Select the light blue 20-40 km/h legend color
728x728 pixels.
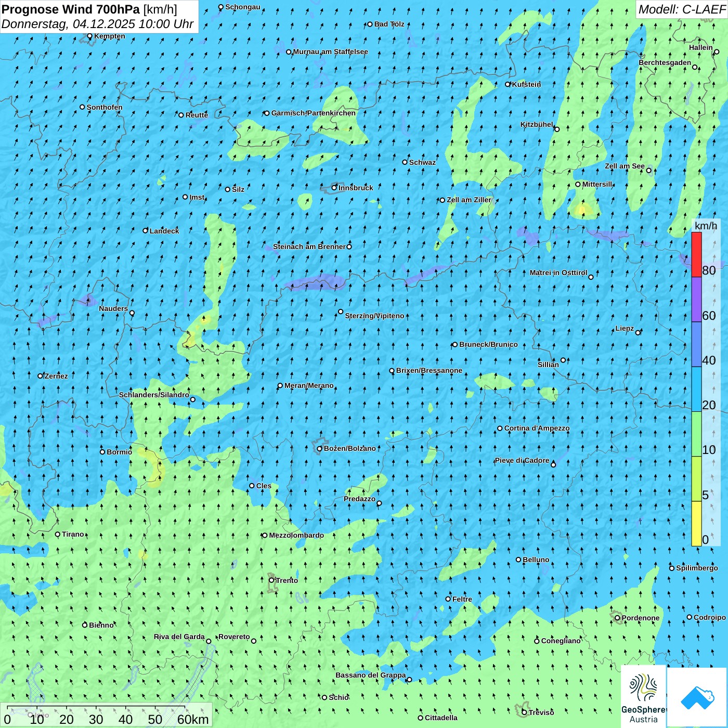point(696,389)
